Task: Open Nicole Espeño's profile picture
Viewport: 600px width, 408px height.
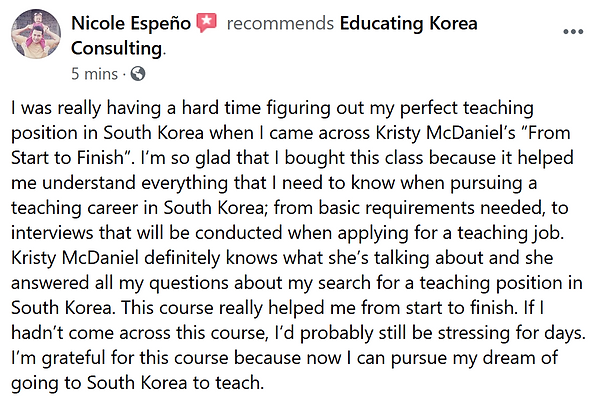Action: pos(36,34)
